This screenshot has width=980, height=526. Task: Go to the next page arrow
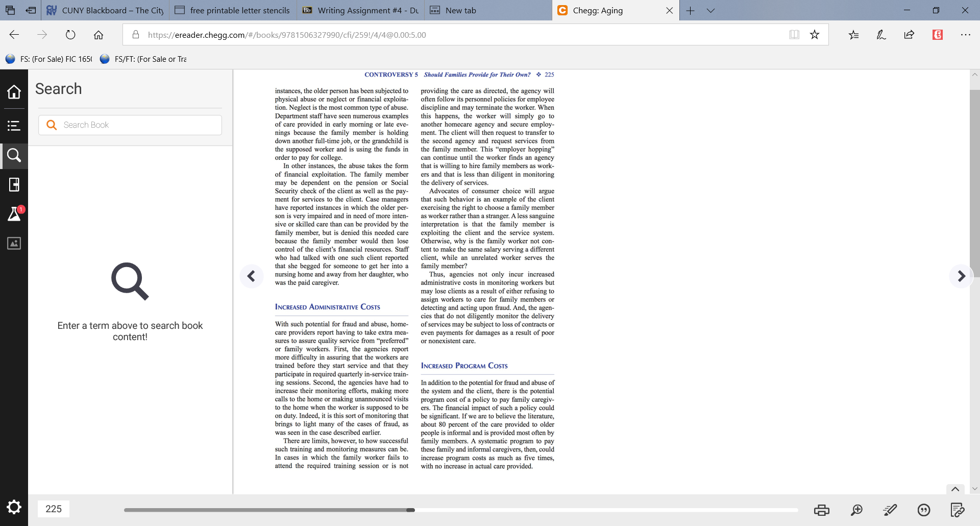click(961, 276)
